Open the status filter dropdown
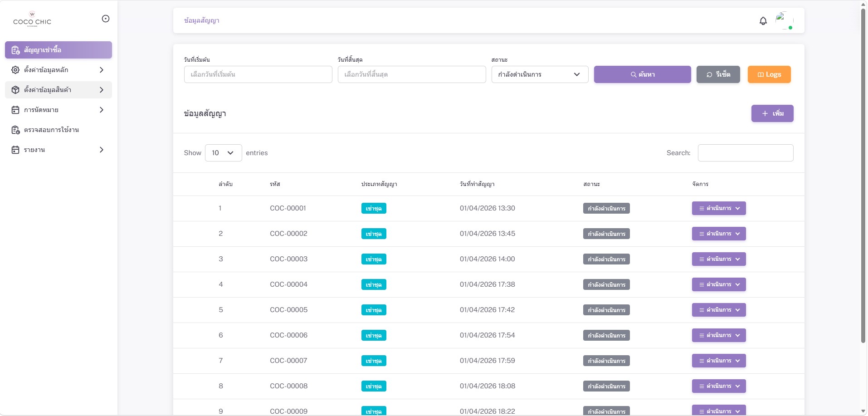 tap(539, 74)
